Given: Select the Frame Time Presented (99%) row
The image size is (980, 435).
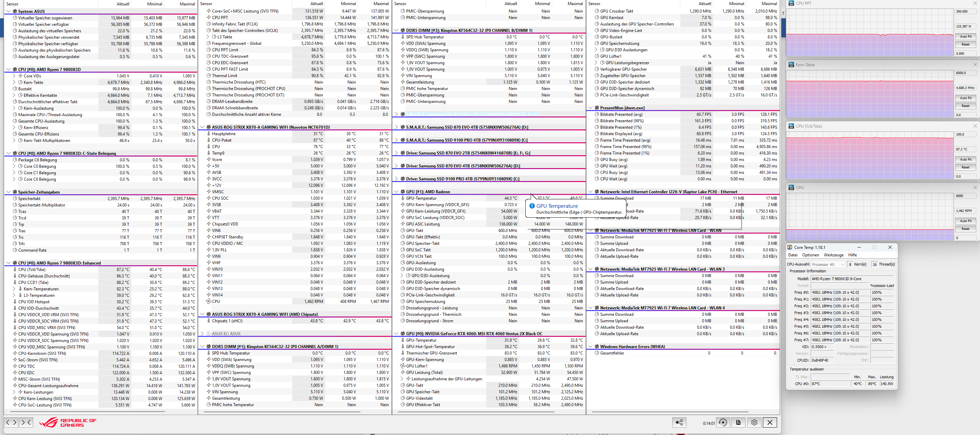Looking at the screenshot, I should pyautogui.click(x=683, y=146).
